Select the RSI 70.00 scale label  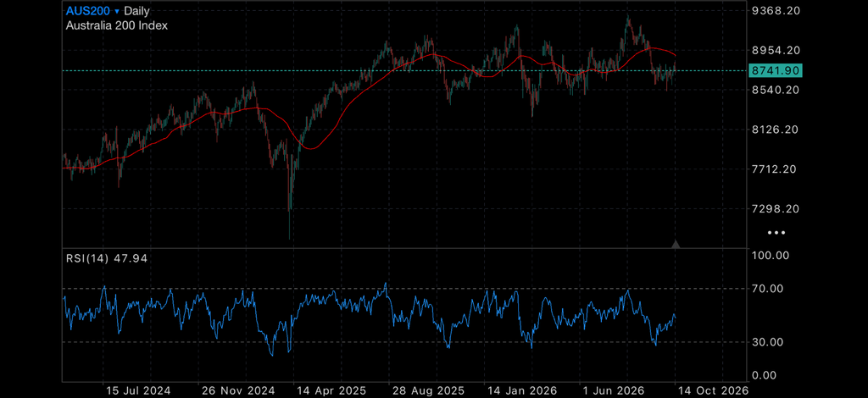click(x=768, y=289)
